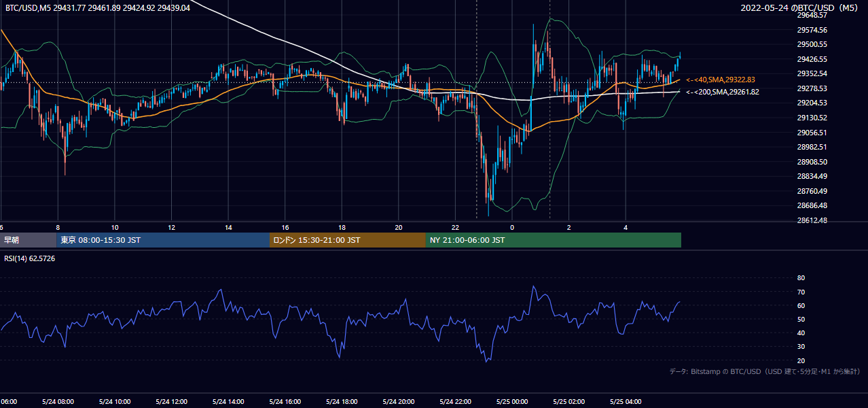Image resolution: width=868 pixels, height=408 pixels.
Task: Click the 5/25 00:00 bottom axis label
Action: (512, 401)
